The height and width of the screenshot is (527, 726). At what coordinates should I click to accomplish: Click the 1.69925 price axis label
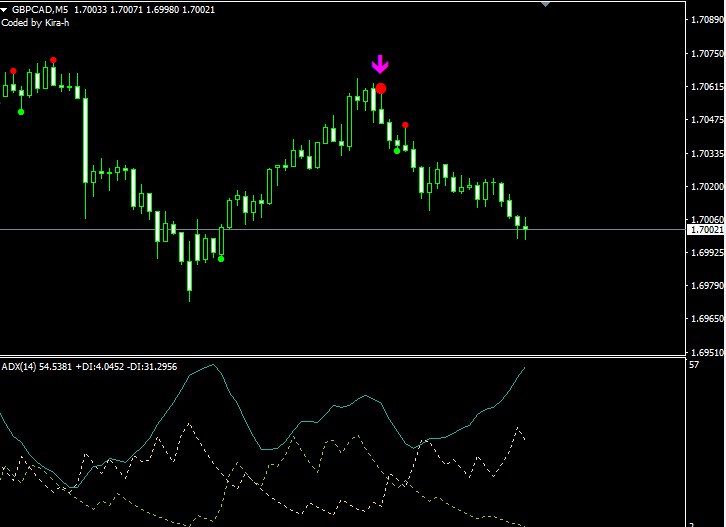click(707, 253)
